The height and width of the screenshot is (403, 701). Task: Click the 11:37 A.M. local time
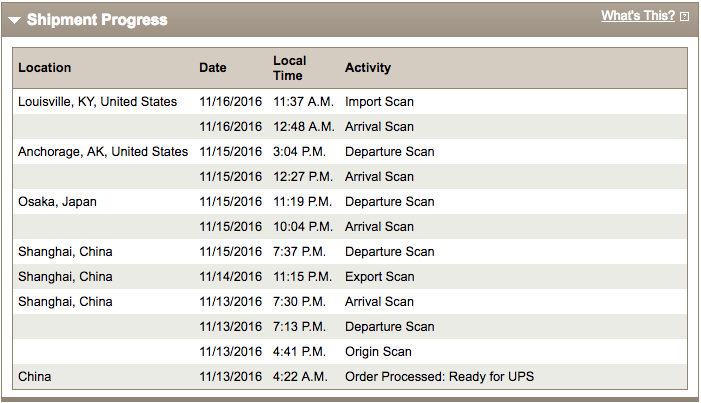(x=304, y=102)
